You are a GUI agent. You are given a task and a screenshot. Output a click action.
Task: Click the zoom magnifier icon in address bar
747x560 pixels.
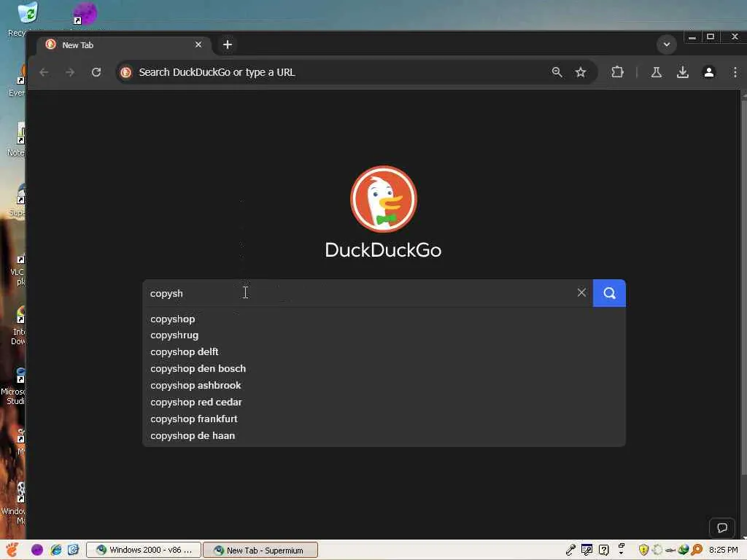coord(557,72)
